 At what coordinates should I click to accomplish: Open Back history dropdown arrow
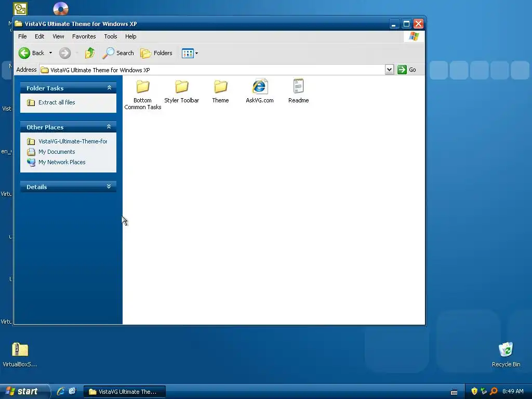(x=50, y=53)
